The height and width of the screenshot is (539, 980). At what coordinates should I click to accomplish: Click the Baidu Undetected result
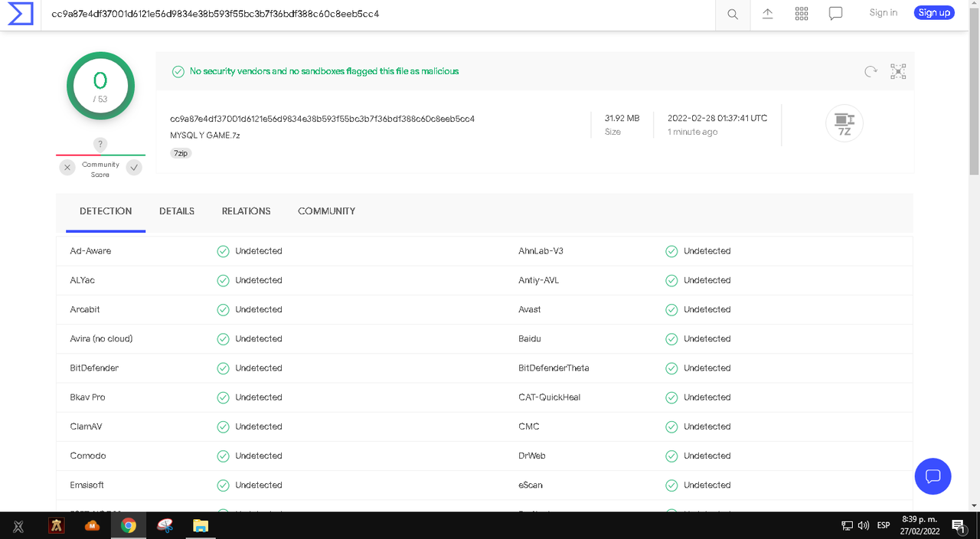[707, 338]
